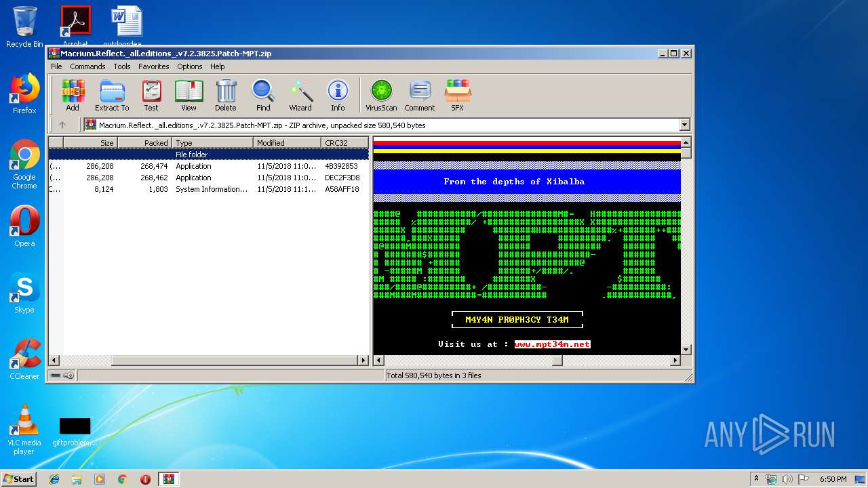
Task: Open the Find tool
Action: pyautogui.click(x=263, y=95)
